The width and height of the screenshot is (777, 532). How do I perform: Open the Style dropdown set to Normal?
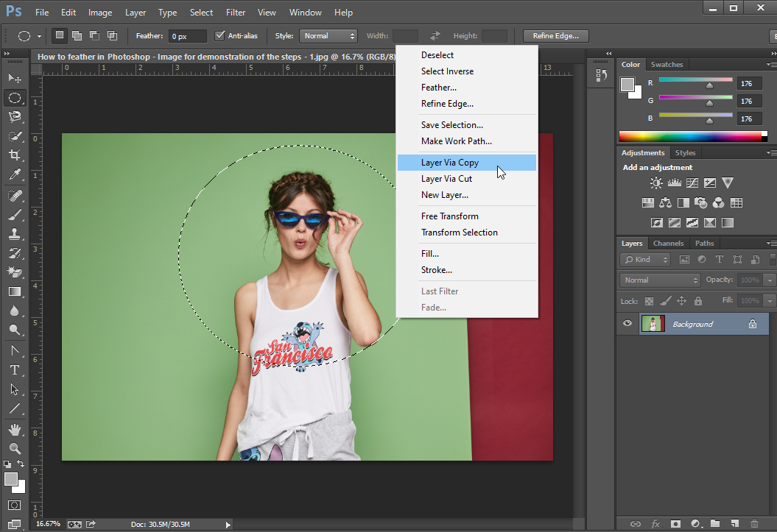328,35
